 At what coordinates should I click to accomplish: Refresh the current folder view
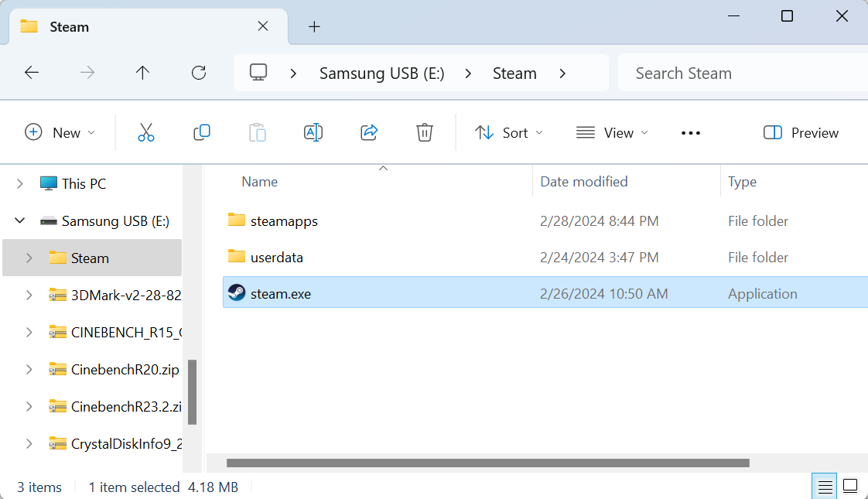pyautogui.click(x=199, y=73)
